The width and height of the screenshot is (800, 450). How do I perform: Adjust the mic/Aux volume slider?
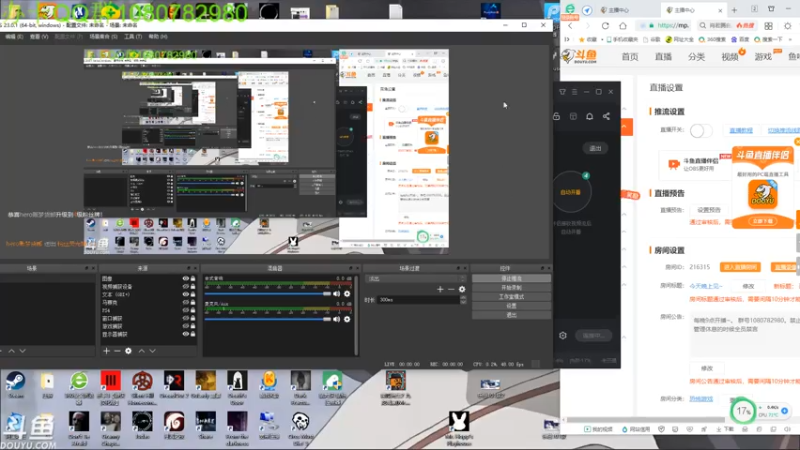268,319
